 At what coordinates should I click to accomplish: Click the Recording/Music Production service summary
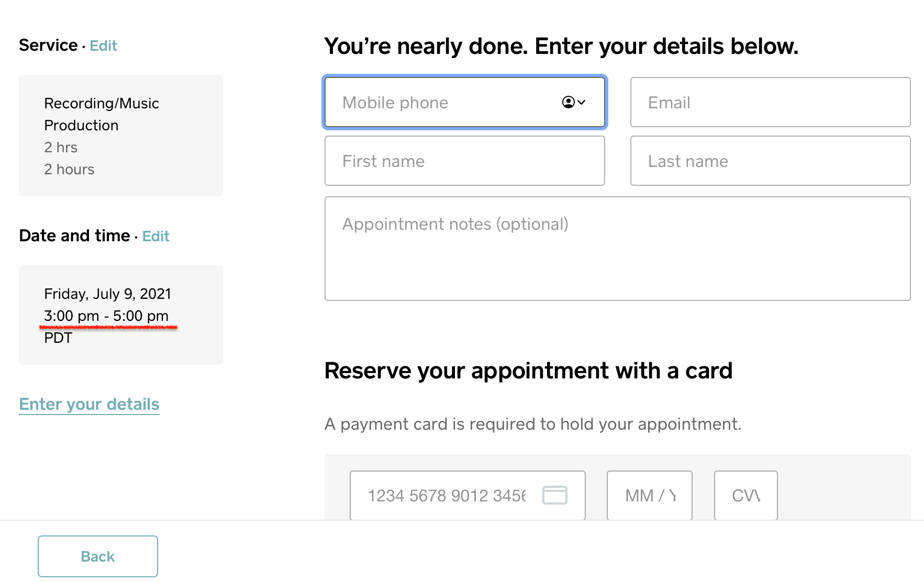[x=120, y=136]
